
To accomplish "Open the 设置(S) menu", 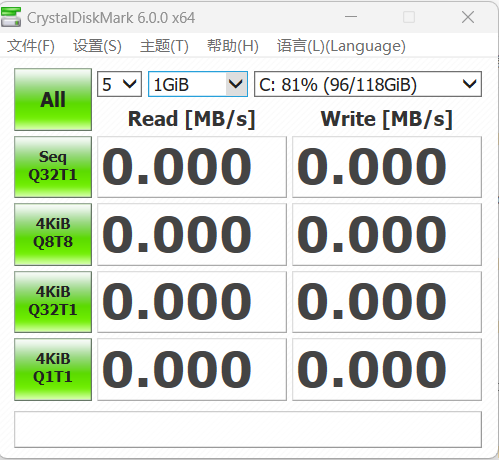I will (97, 46).
